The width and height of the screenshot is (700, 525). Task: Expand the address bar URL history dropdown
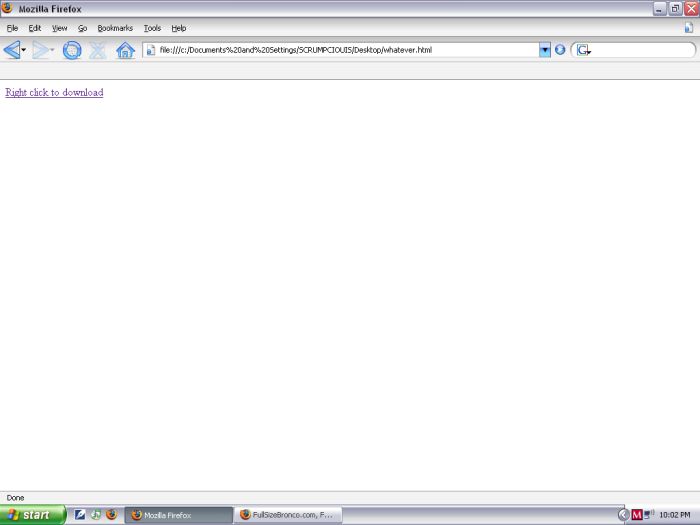(545, 50)
